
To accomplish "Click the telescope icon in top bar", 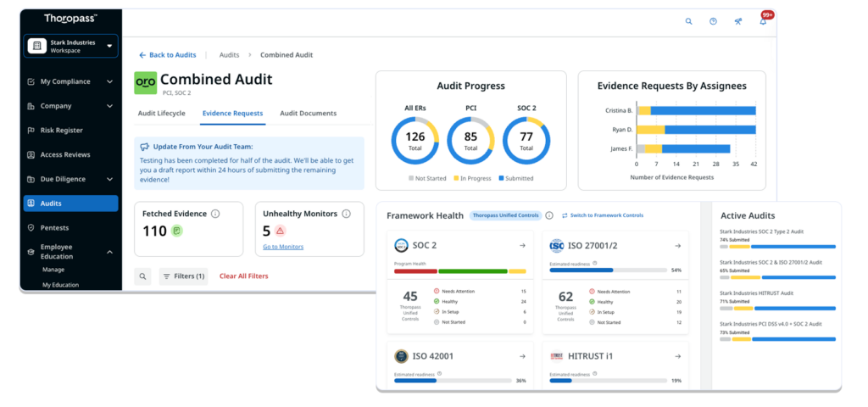I will click(737, 21).
